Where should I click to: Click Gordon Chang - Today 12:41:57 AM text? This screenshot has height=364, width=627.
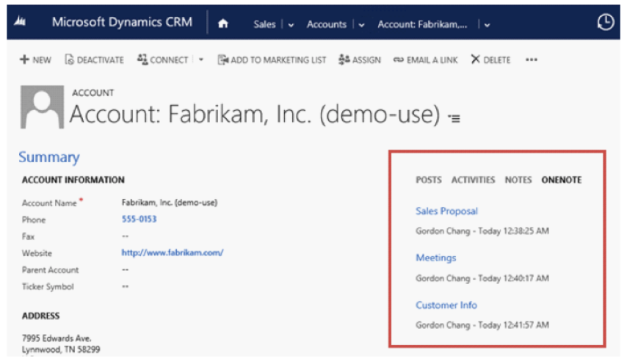[x=482, y=325]
